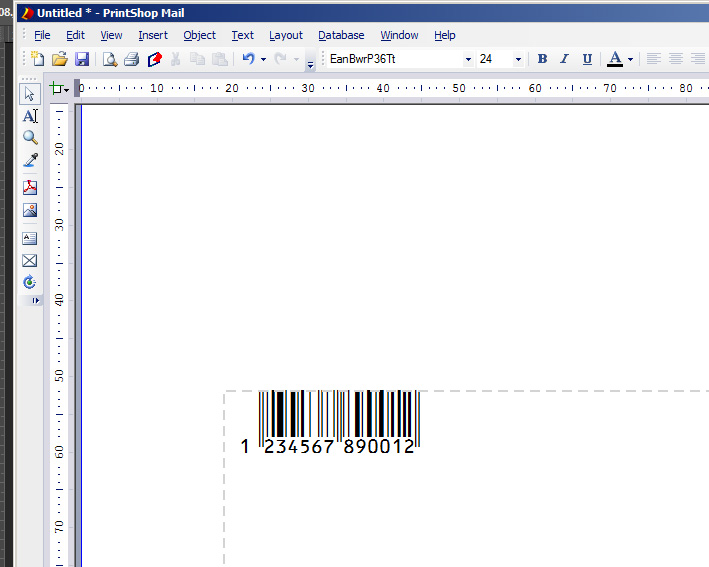Expand the standard toolbar options

(311, 65)
